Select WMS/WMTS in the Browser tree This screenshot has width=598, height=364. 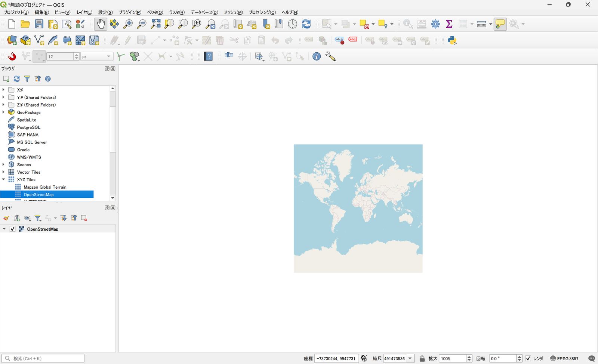pos(29,157)
